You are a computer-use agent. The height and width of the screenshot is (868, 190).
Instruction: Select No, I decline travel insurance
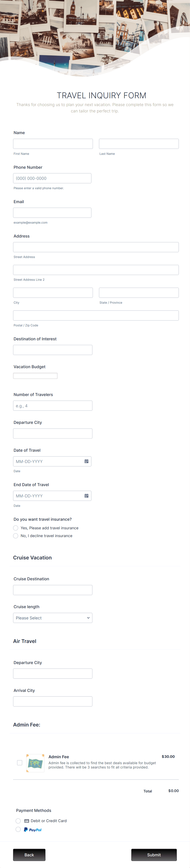[x=16, y=535]
